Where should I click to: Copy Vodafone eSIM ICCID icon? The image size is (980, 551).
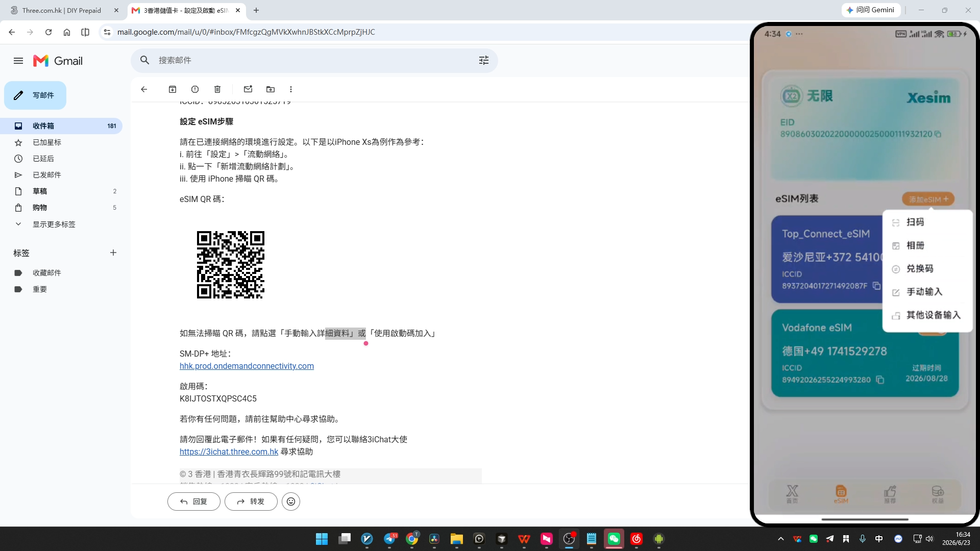880,380
